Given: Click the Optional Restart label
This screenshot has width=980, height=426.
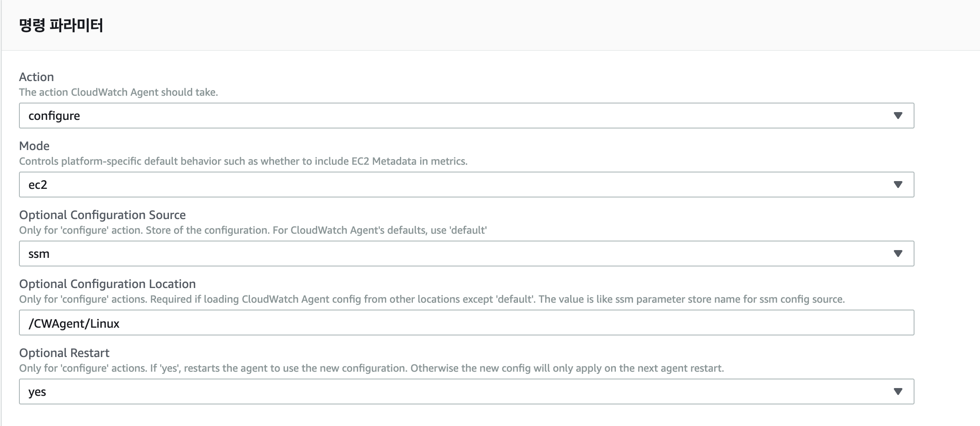Looking at the screenshot, I should [64, 353].
